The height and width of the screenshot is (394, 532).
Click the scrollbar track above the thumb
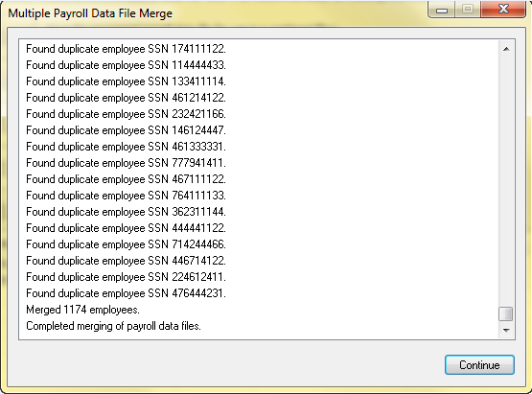tap(506, 181)
